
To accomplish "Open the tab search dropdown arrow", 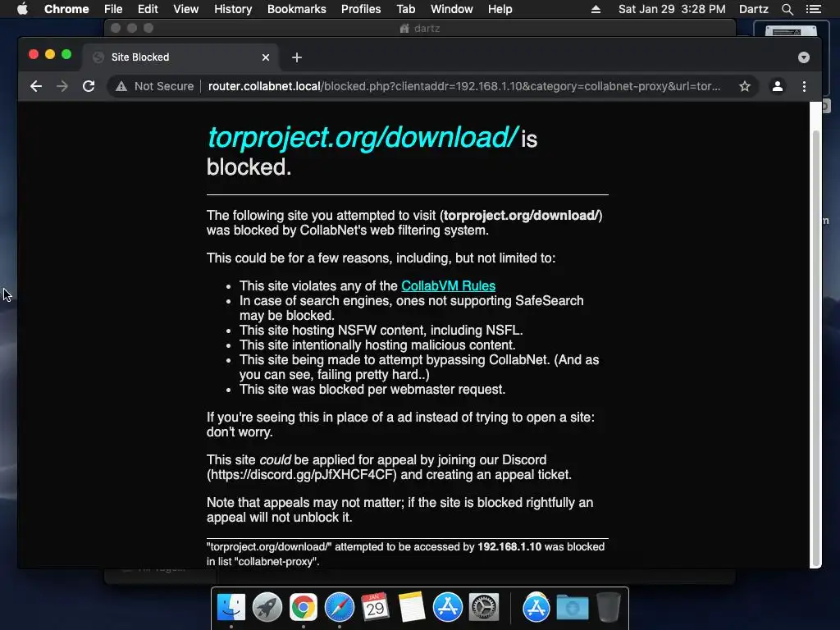I will (804, 57).
